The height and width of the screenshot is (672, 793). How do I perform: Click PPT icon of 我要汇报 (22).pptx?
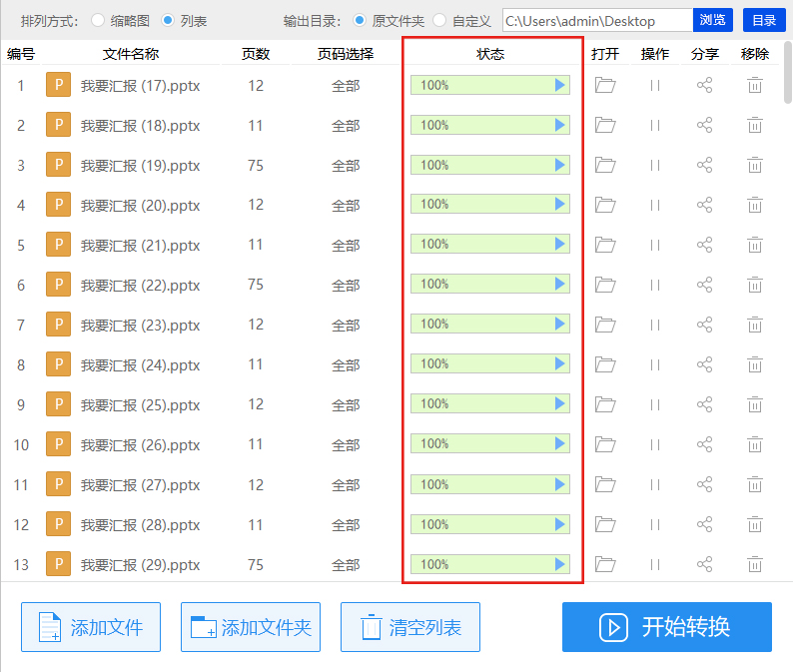pyautogui.click(x=58, y=285)
